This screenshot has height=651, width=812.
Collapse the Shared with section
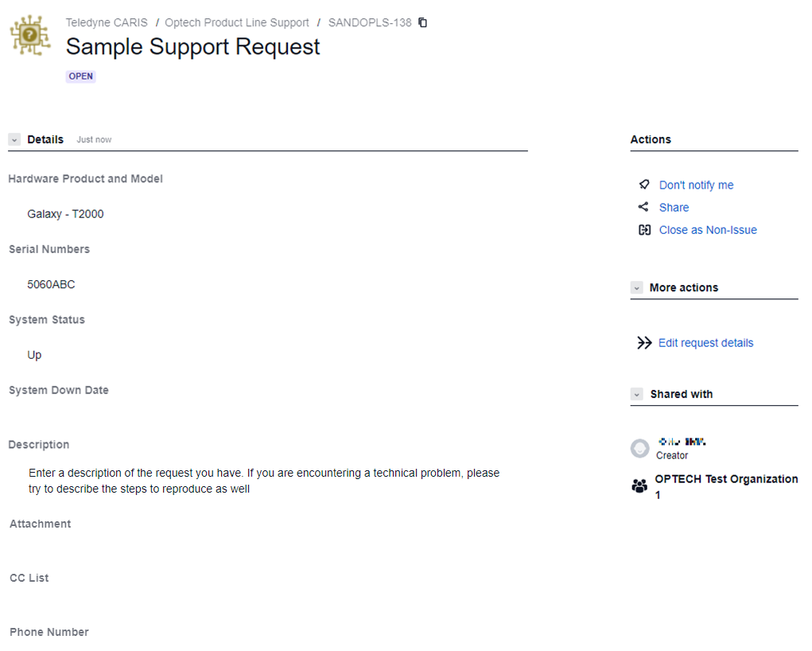click(636, 394)
